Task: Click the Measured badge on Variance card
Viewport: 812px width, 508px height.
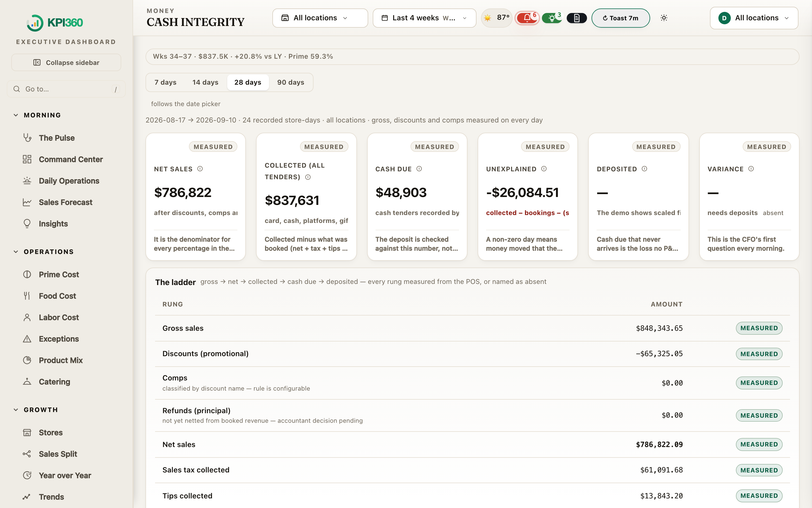Action: click(x=766, y=147)
